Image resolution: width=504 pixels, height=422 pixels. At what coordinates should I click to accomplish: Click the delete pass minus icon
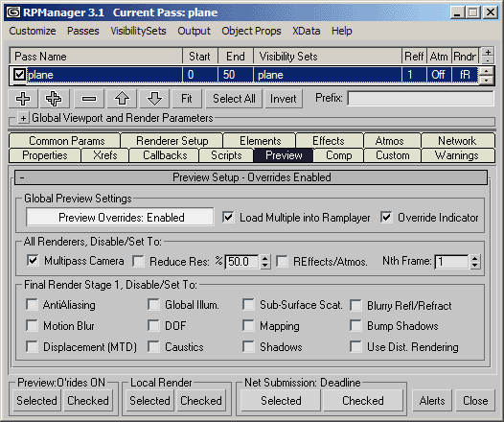pyautogui.click(x=89, y=99)
